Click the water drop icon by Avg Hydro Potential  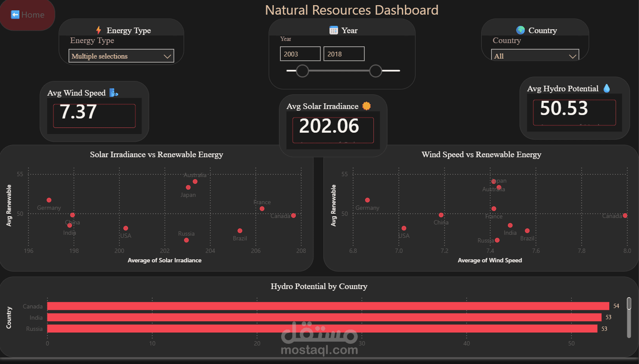(607, 88)
